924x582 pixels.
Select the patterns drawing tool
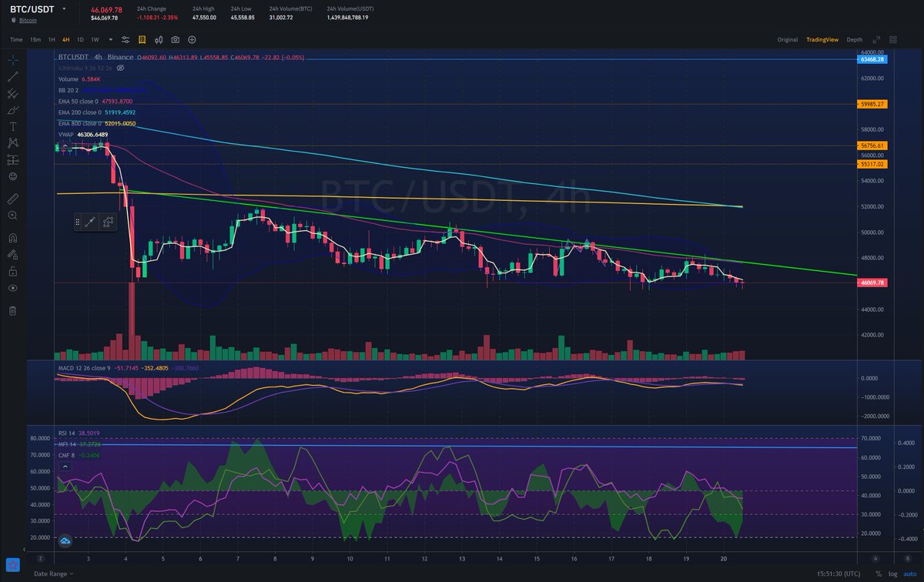coord(12,143)
